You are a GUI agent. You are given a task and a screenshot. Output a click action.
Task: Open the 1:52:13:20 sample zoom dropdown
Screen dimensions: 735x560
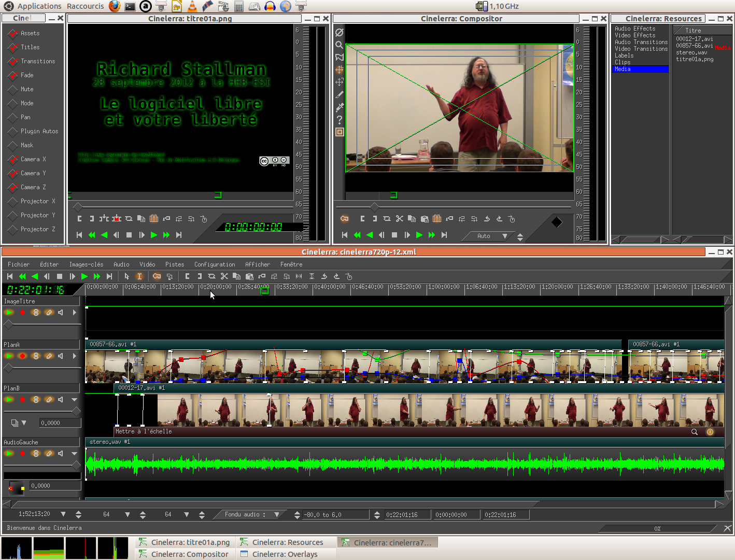tap(63, 514)
